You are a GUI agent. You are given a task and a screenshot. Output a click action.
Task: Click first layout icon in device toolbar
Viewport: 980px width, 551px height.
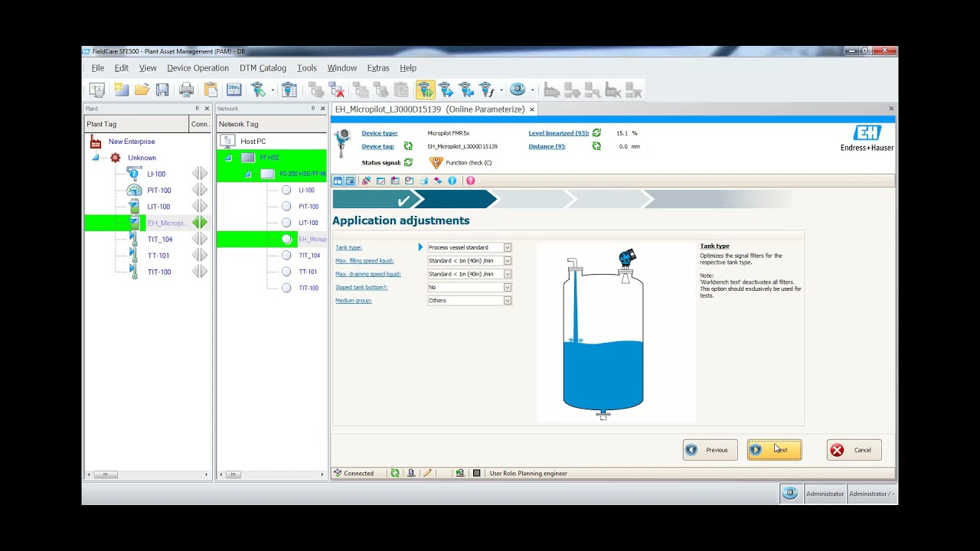338,181
